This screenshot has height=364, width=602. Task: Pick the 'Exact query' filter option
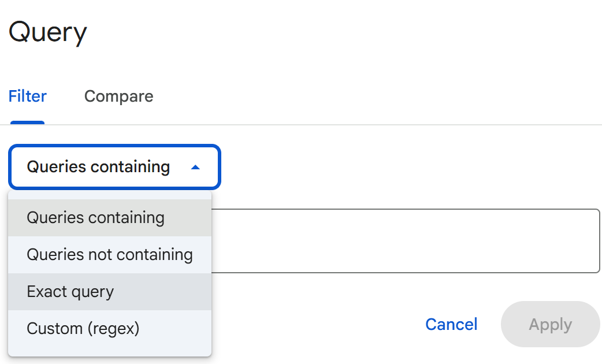tap(70, 292)
